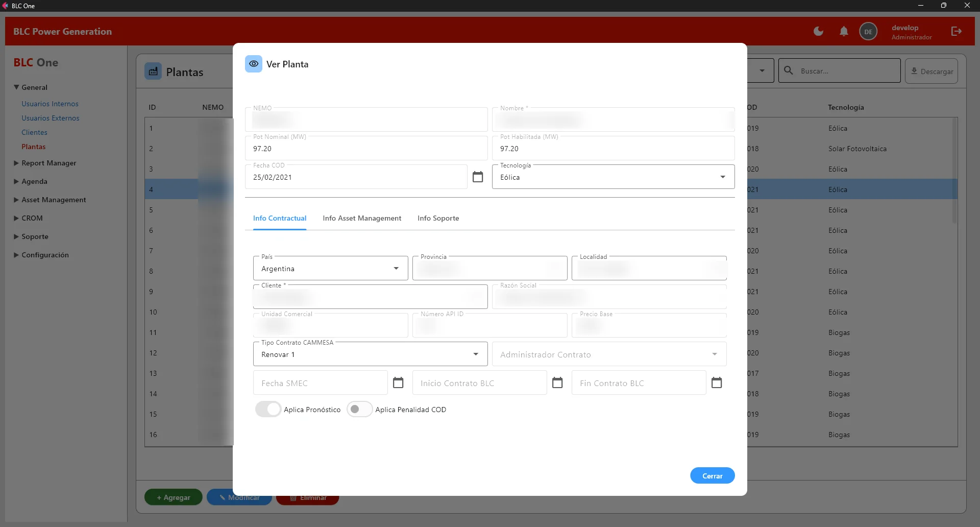The height and width of the screenshot is (527, 980).
Task: Click the Descargar button
Action: point(932,71)
